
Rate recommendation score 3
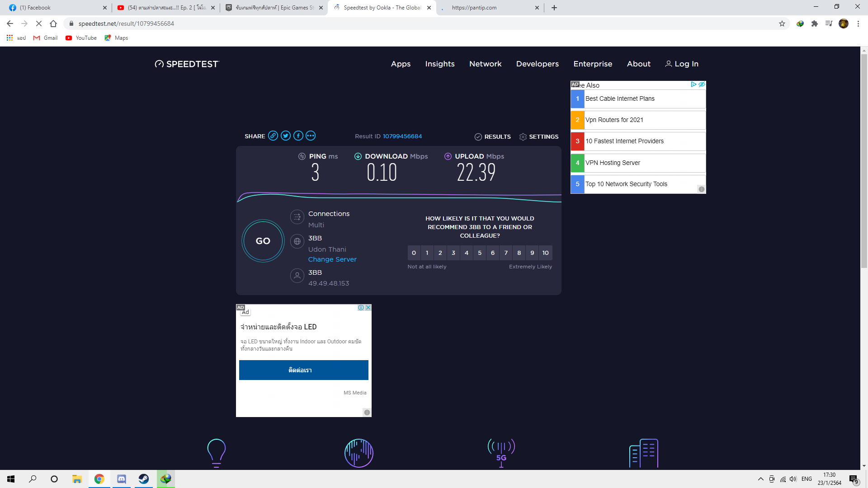pos(453,253)
